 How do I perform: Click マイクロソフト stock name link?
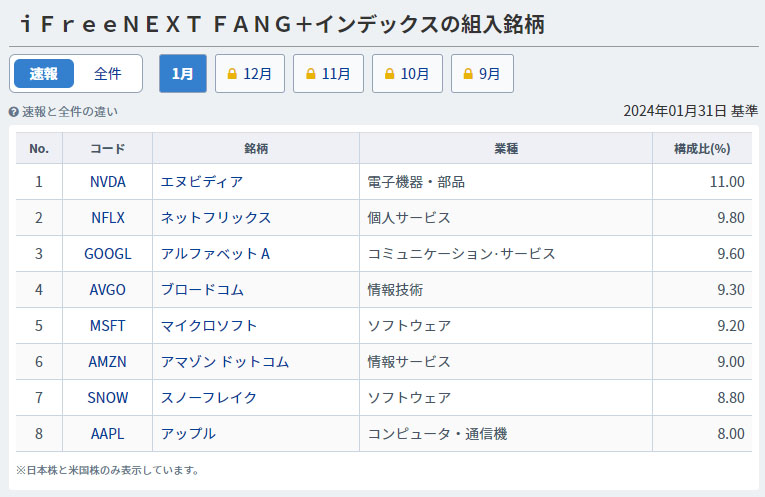(209, 326)
